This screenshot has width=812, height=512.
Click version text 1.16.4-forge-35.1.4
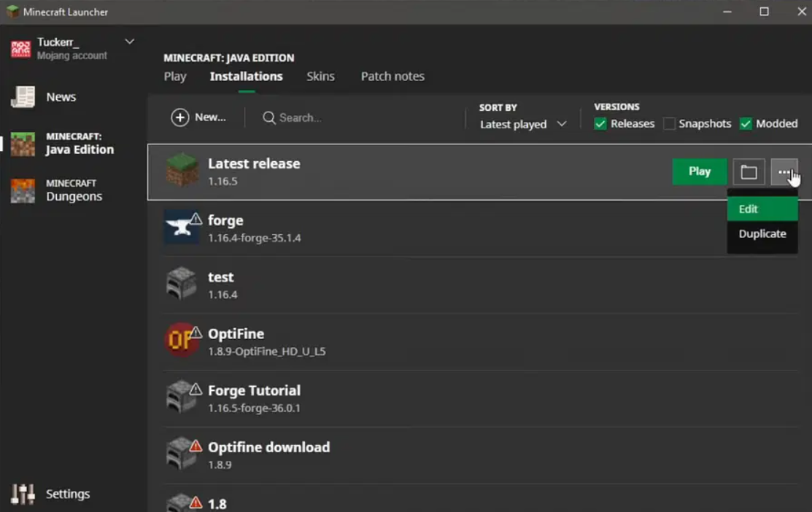click(255, 238)
